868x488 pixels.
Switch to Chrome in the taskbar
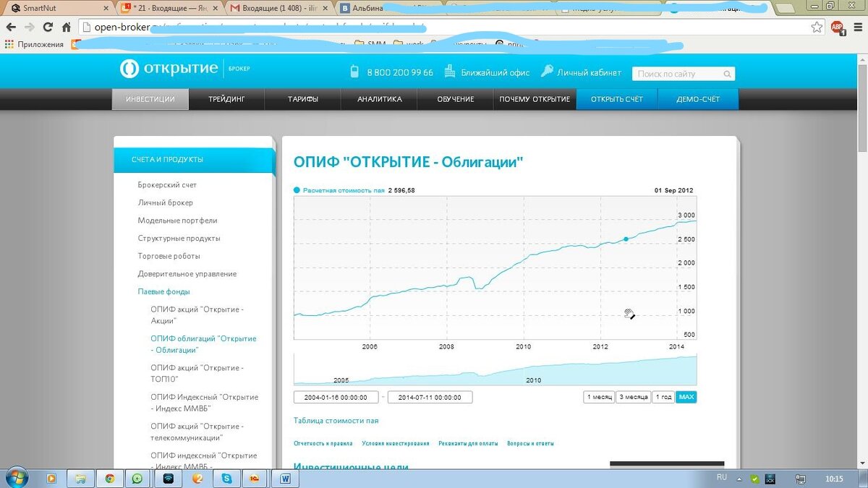tap(109, 479)
